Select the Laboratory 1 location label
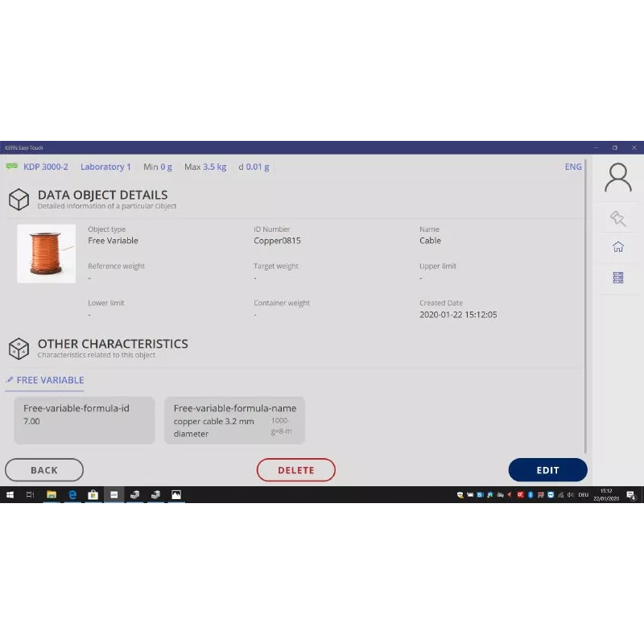This screenshot has width=644, height=644. pos(105,167)
